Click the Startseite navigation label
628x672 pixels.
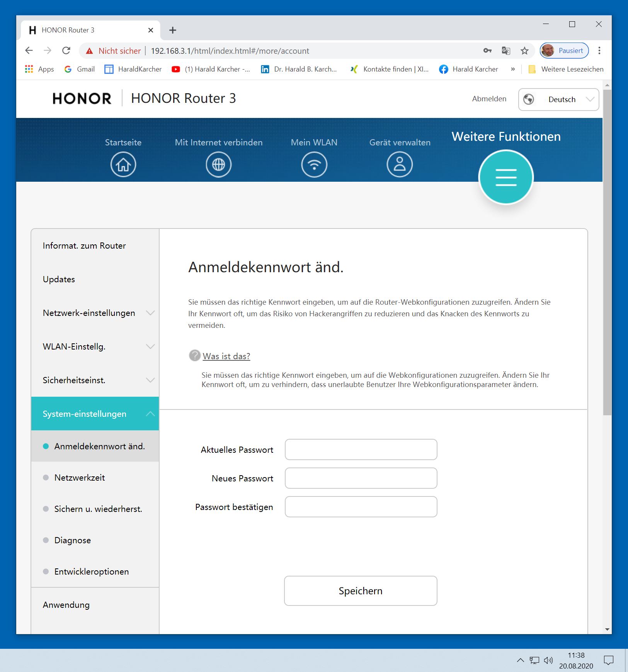point(123,142)
